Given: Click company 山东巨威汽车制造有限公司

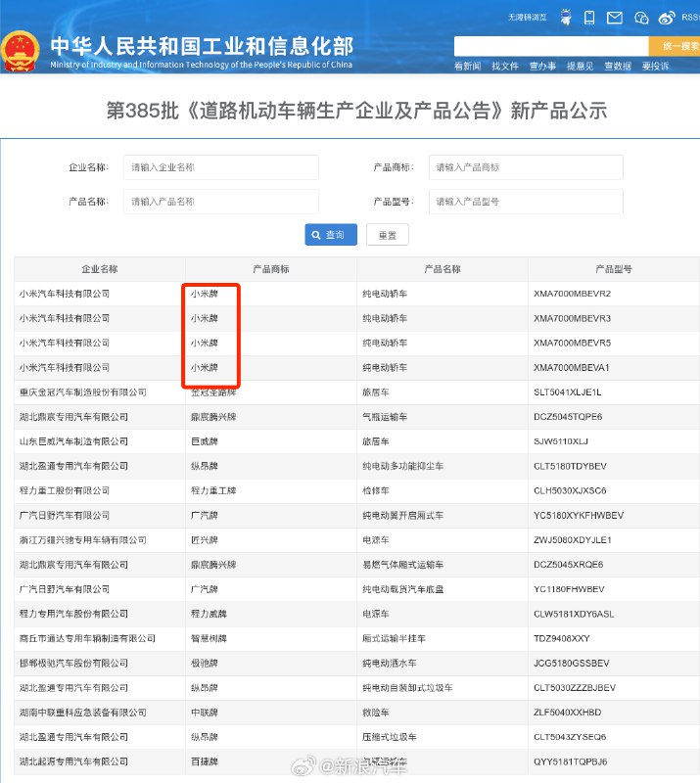Looking at the screenshot, I should 73,441.
